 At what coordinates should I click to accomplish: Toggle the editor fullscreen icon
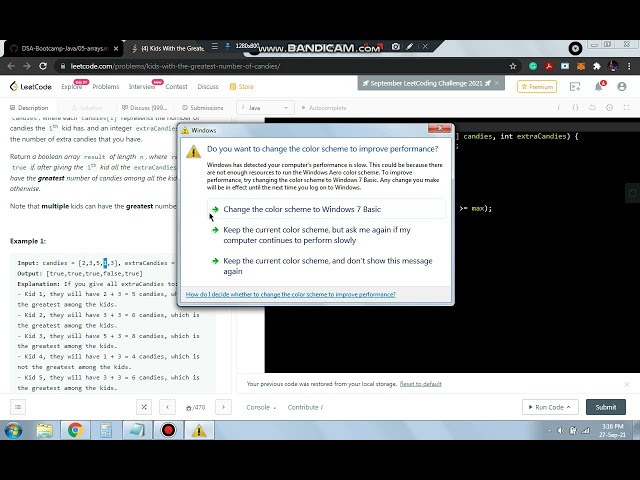tap(627, 108)
